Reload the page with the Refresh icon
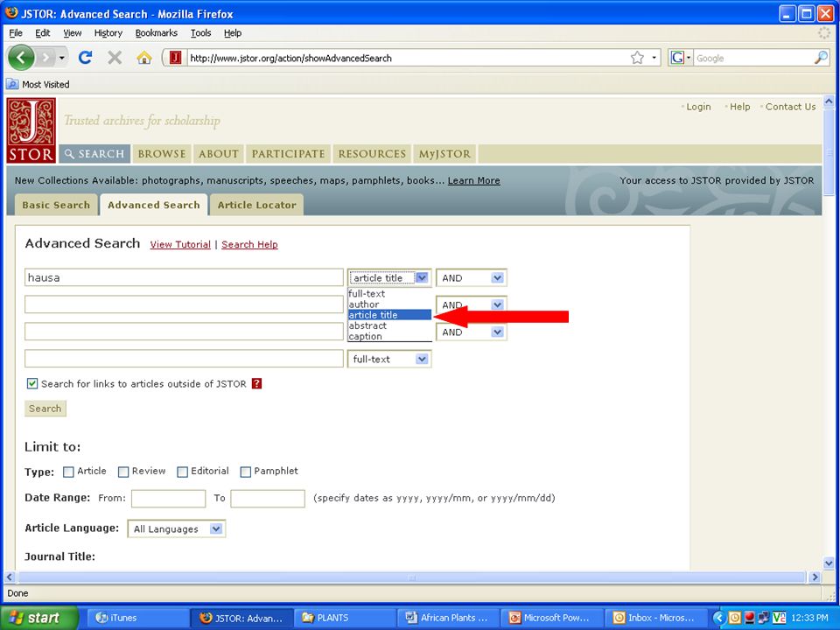The width and height of the screenshot is (840, 630). click(85, 58)
